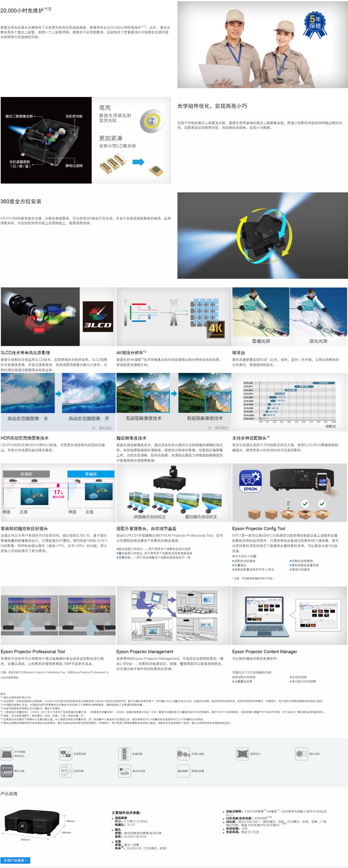Click the 普通光源 skier comparison image
Image resolution: width=348 pixels, height=868 pixels.
(261, 316)
